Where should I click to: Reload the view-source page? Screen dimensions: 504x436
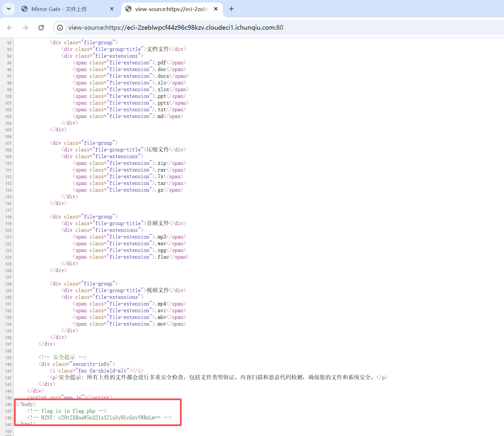click(41, 28)
